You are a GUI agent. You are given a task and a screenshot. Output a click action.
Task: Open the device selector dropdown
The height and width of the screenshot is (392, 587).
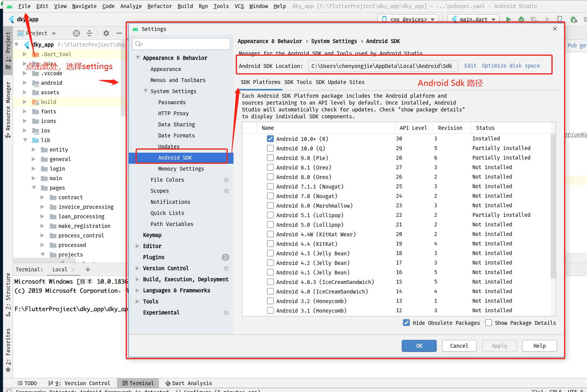click(409, 19)
